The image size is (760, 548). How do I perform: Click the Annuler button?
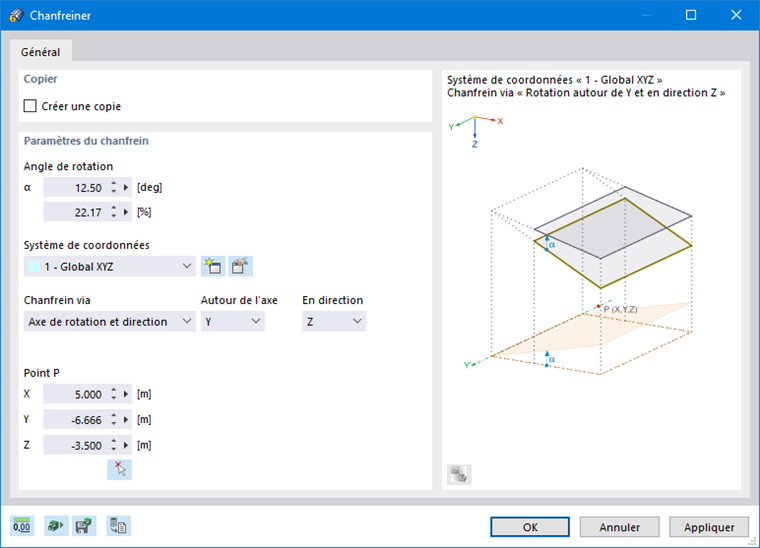[619, 527]
